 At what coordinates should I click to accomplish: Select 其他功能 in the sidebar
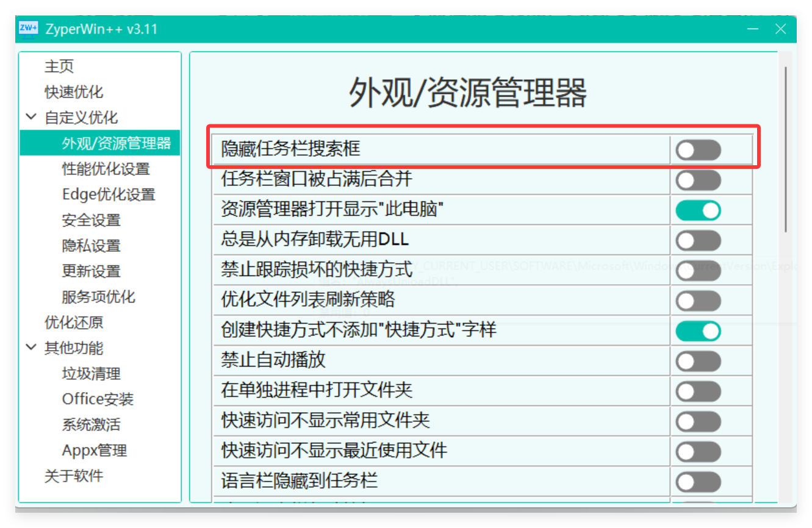74,348
